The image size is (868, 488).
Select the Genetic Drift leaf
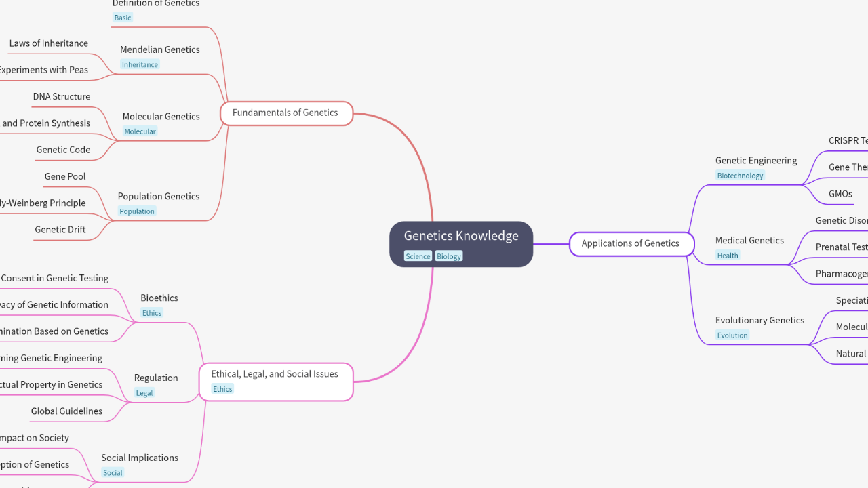click(60, 230)
